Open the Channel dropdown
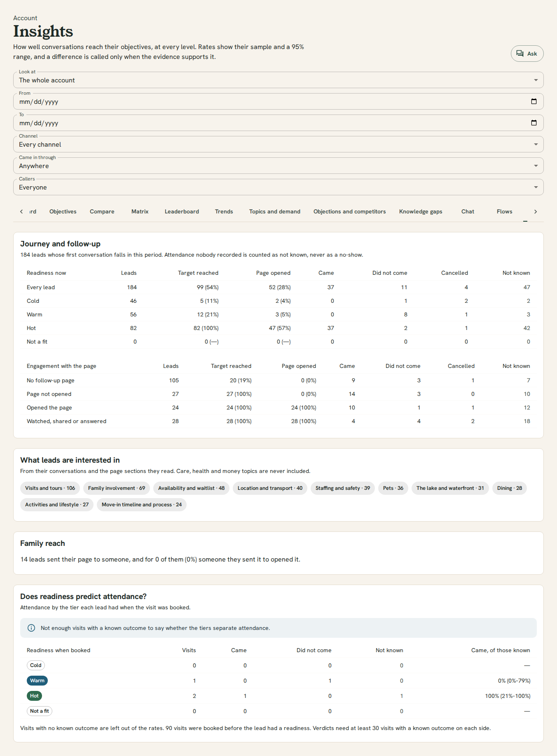Screen dimensions: 557x756 coord(278,144)
